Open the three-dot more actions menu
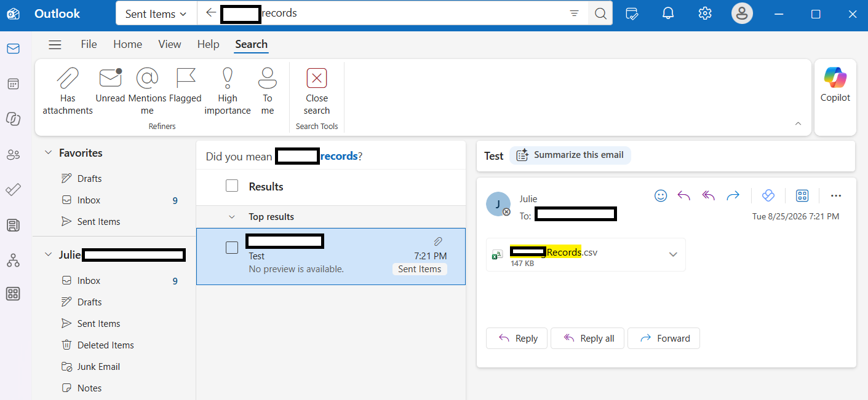This screenshot has height=400, width=868. click(x=835, y=195)
